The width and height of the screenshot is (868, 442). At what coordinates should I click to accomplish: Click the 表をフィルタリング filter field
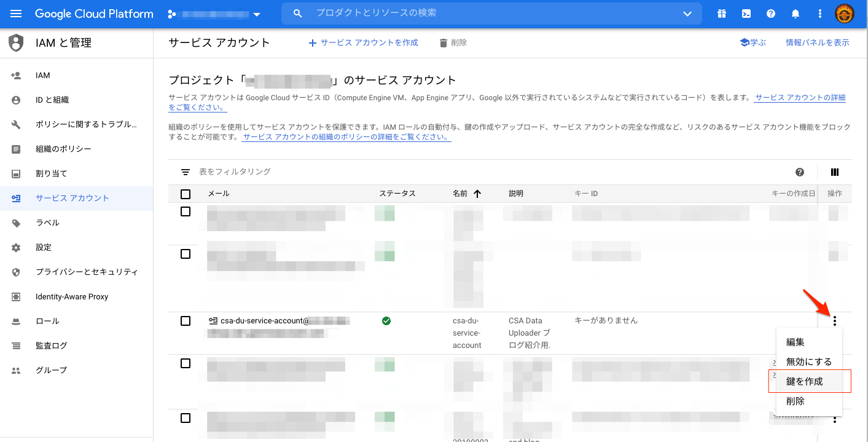pyautogui.click(x=491, y=172)
